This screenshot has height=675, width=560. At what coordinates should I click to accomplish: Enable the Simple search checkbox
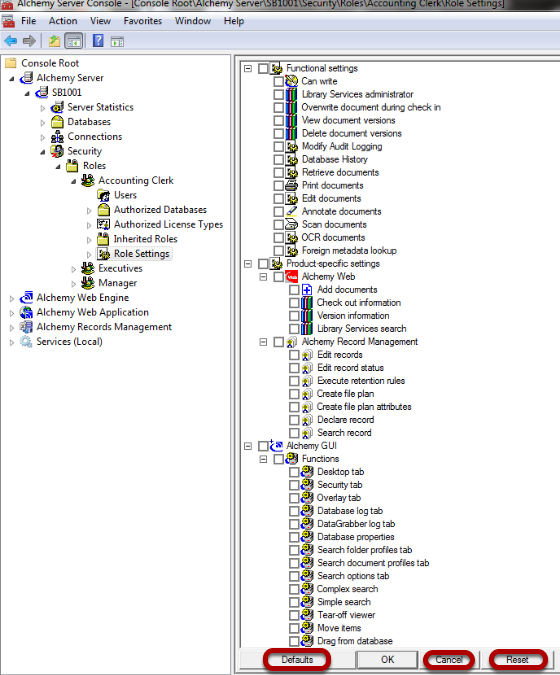click(294, 602)
